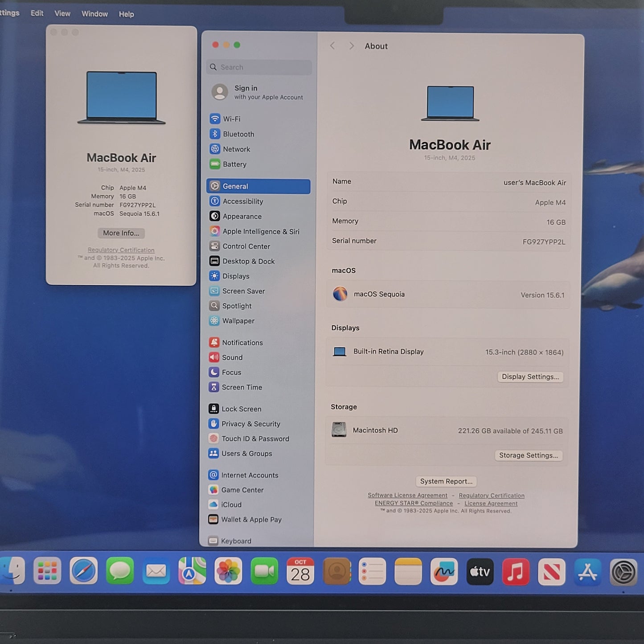Viewport: 644px width, 644px height.
Task: Select the Bluetooth sidebar icon
Action: point(215,134)
